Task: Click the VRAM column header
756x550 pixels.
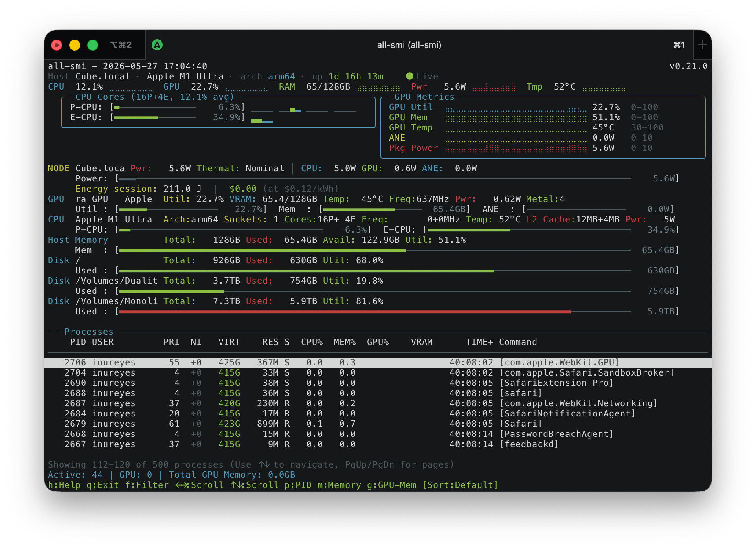Action: [422, 342]
